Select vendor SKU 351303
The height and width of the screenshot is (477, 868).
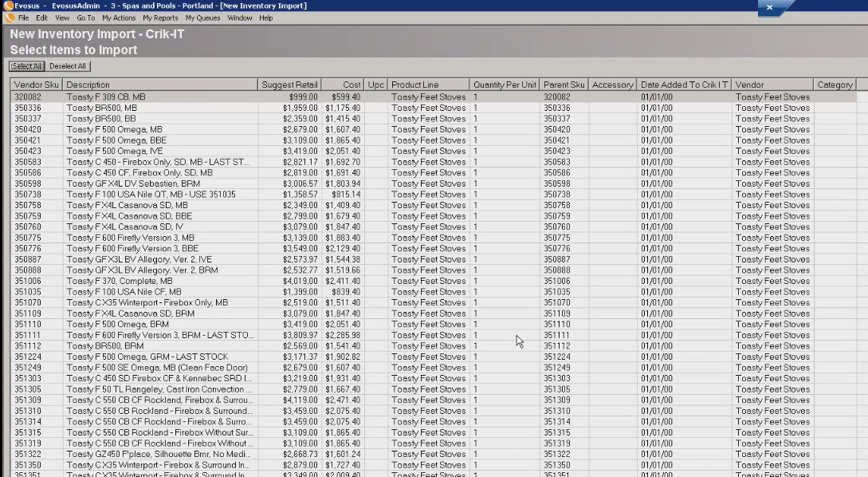click(x=28, y=378)
